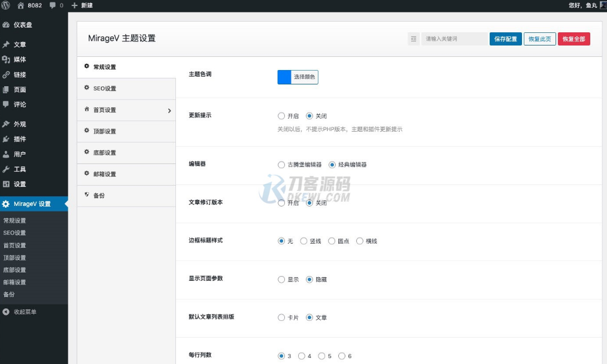This screenshot has width=607, height=364.
Task: Click the MirageV 设置 gear icon
Action: [x=6, y=204]
